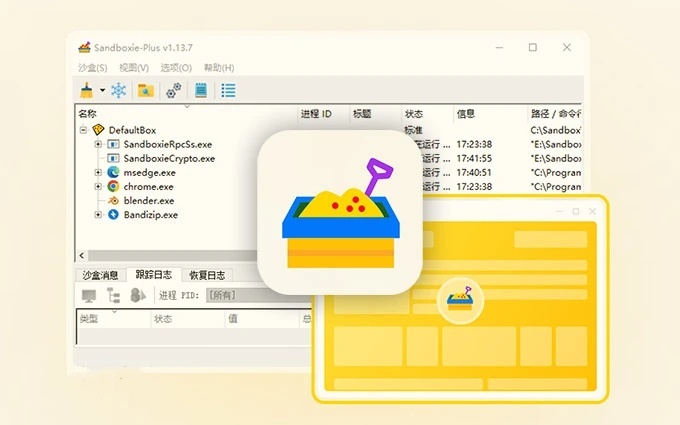Click the 类型 column header in trace log
Image resolution: width=680 pixels, height=425 pixels.
pyautogui.click(x=114, y=319)
